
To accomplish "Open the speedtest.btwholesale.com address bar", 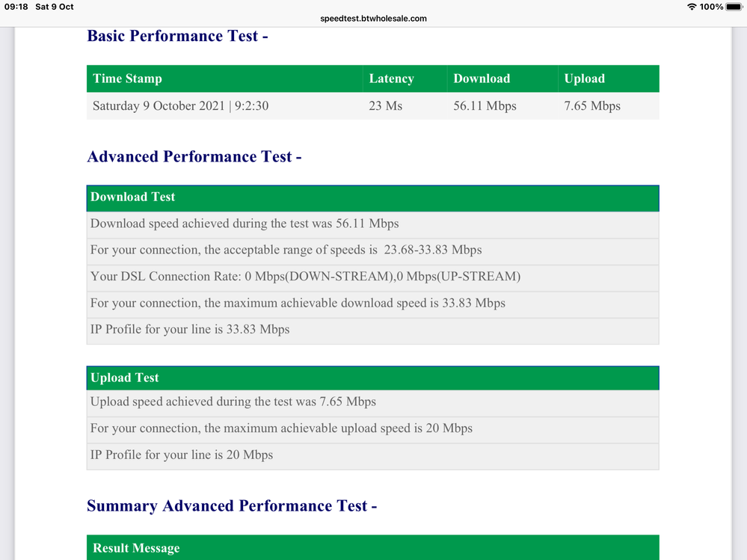I will coord(373,19).
